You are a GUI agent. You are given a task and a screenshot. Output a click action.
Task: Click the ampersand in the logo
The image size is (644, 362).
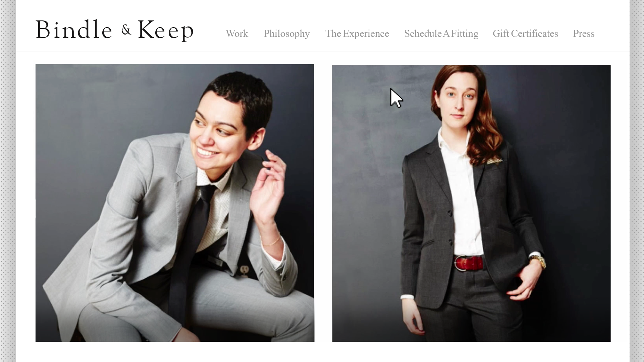[x=126, y=30]
